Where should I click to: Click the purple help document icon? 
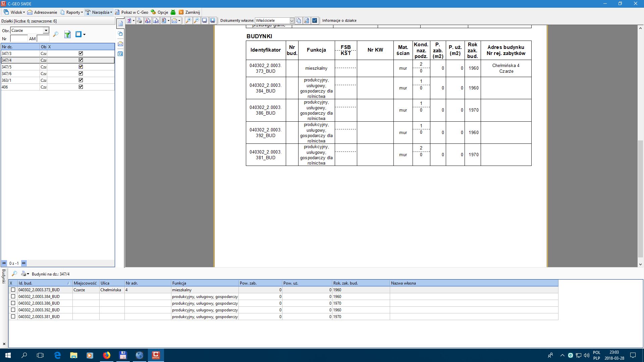(129, 20)
